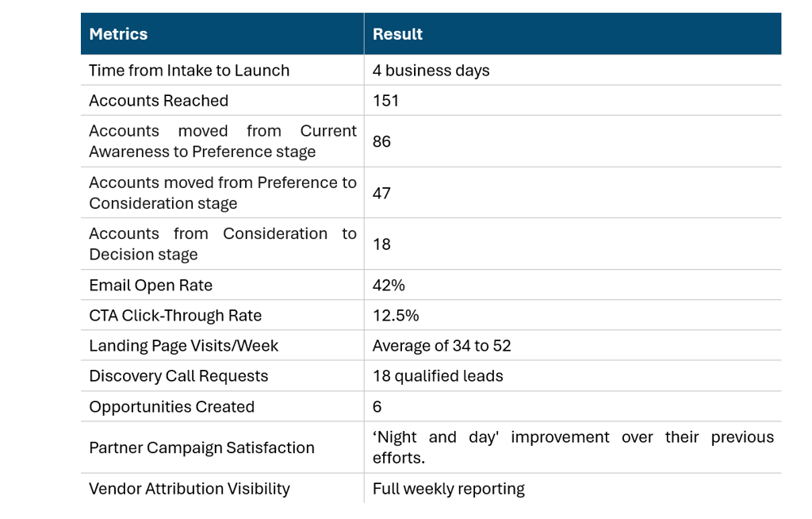Click the Partner Campaign Satisfaction label
Image resolution: width=812 pixels, height=519 pixels.
(x=202, y=448)
